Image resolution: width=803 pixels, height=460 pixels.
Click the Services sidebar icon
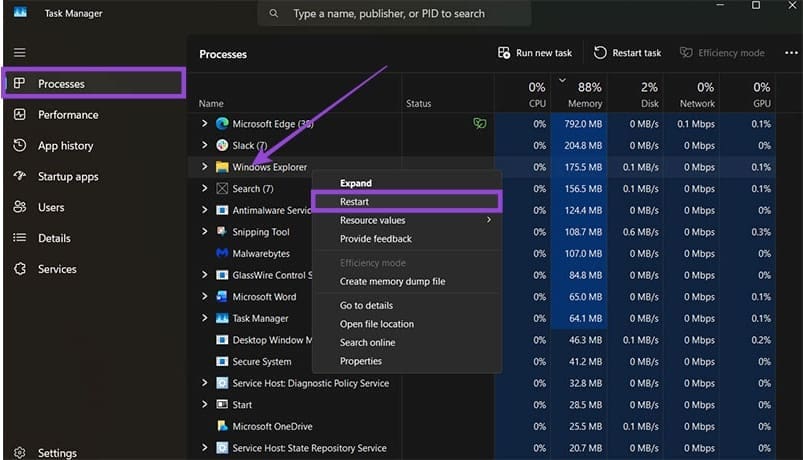point(19,268)
